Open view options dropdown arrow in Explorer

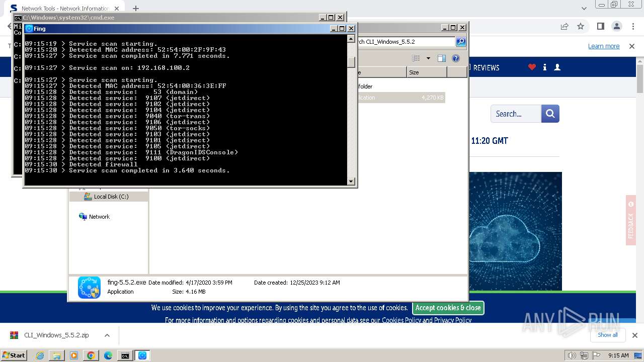pos(428,58)
